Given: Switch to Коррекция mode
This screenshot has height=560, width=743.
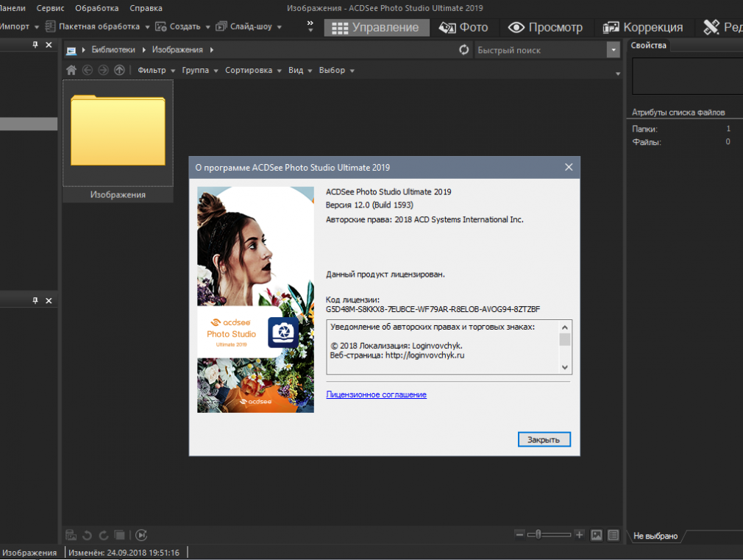Looking at the screenshot, I should point(642,27).
